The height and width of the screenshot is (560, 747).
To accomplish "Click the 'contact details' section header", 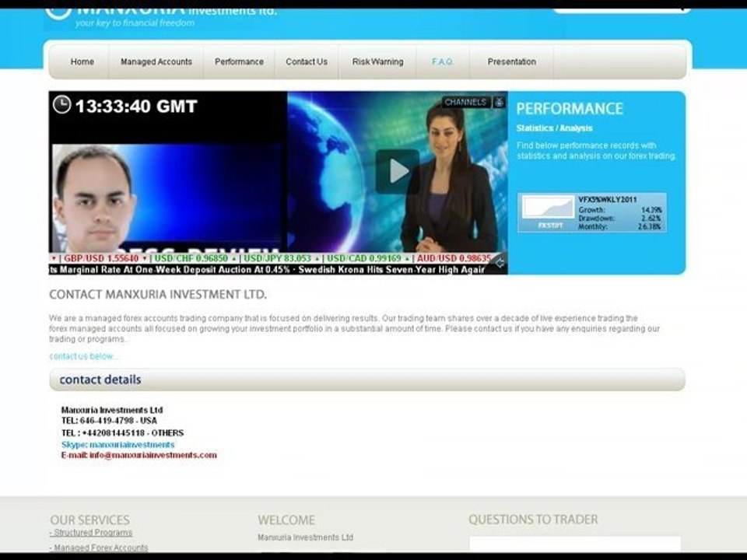I will coord(366,380).
